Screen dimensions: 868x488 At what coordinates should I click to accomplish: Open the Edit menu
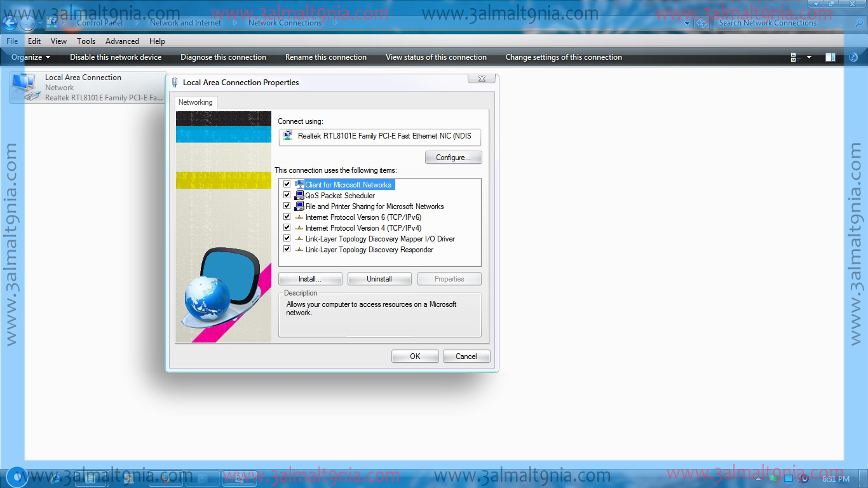pos(34,41)
